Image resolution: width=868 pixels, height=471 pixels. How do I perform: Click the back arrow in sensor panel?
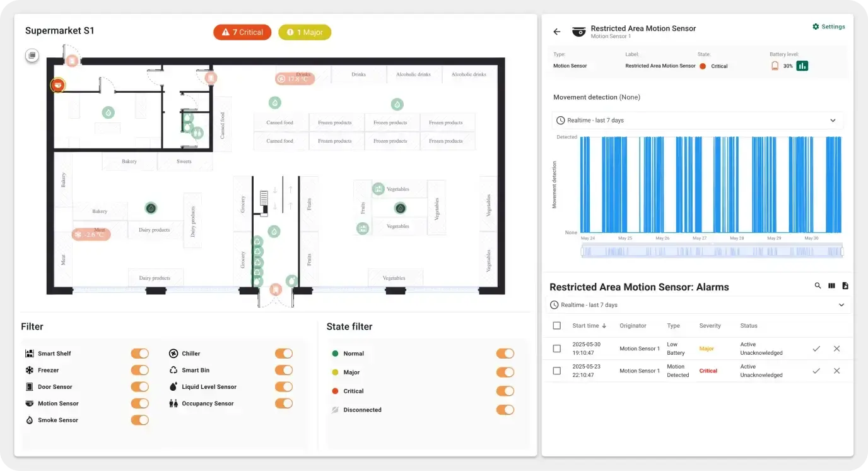tap(556, 32)
